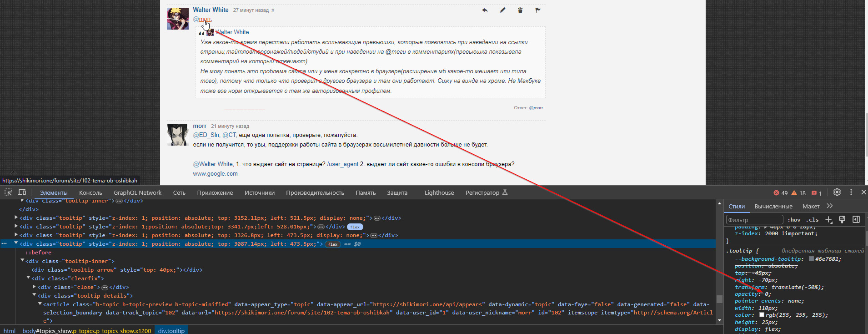Toggle the :hov element state panel
Screen dimensions: 868x334
click(794, 220)
